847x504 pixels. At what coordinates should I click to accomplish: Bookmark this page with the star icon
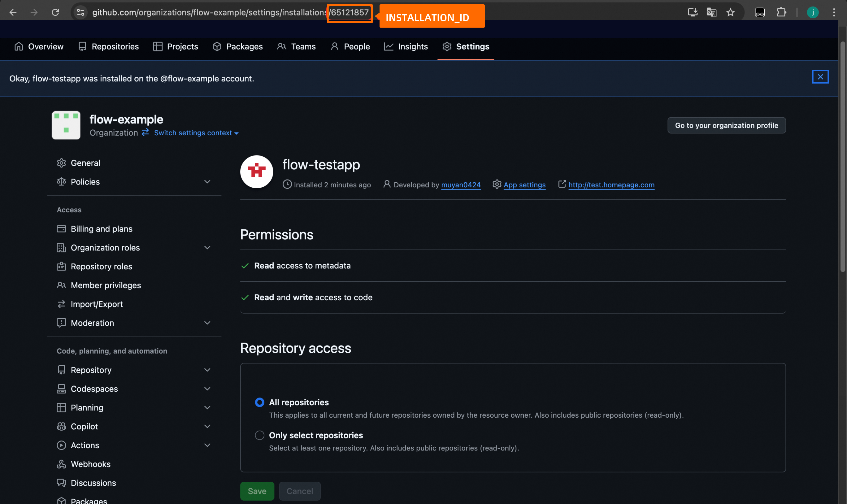[x=730, y=13]
